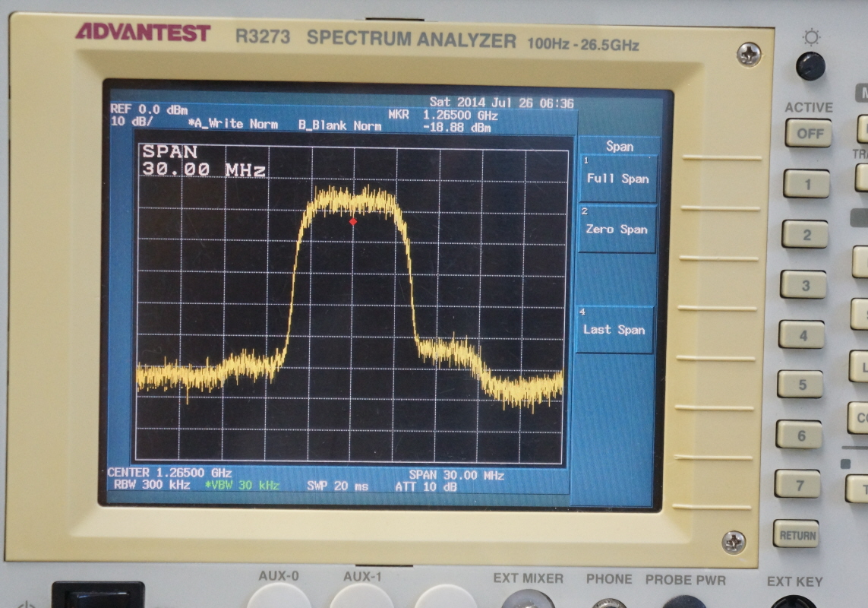Click the CENTER 1.26500 GHz readout

(169, 473)
